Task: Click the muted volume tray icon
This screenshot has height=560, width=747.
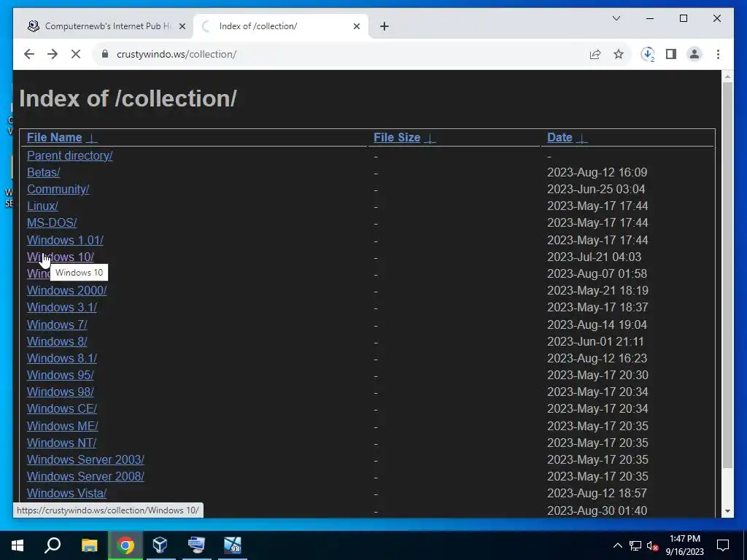Action: [653, 545]
